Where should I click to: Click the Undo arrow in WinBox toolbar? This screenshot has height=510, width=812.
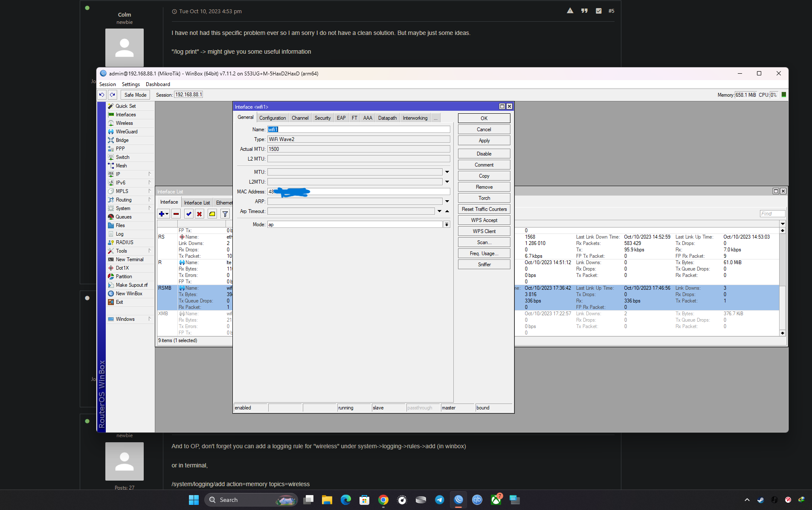101,95
